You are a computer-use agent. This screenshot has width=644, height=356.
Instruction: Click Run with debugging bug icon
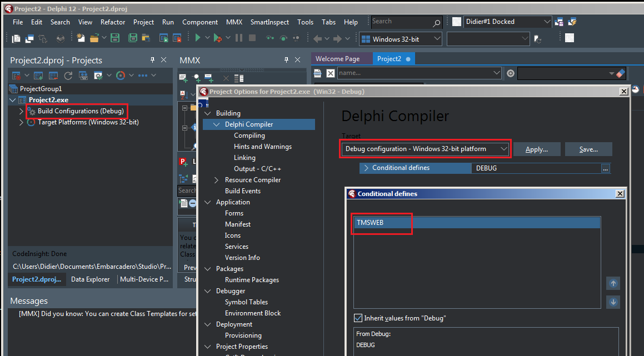pyautogui.click(x=218, y=38)
